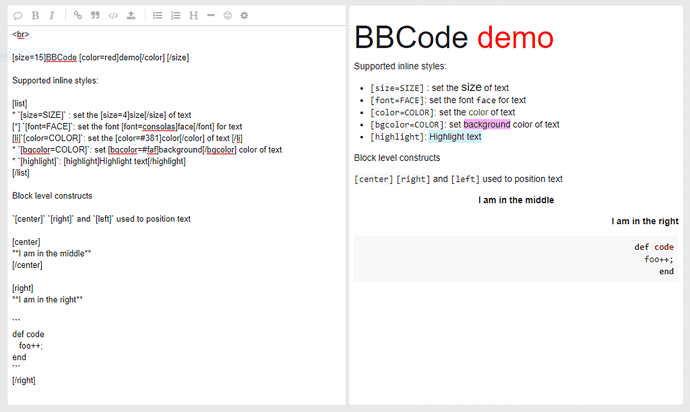Click the [size=SIZE] source line in editor
Viewport: 690px width, 412px height.
click(x=102, y=115)
